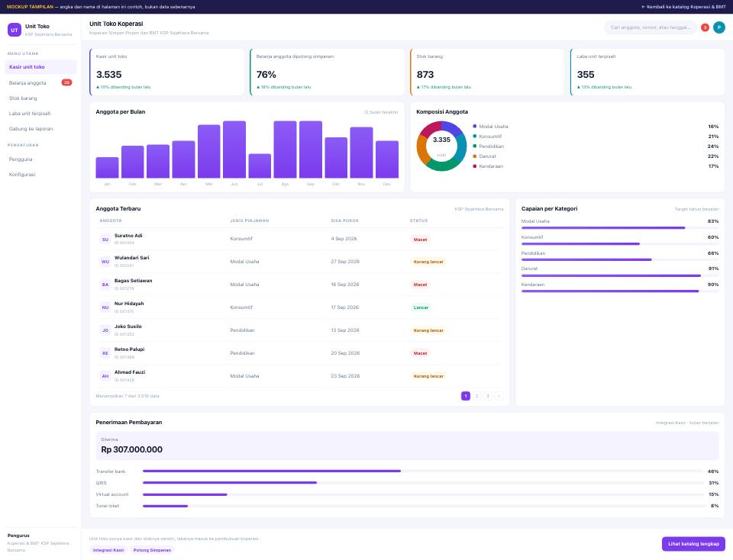Click the SU avatar for Suratno Adi

tap(105, 239)
